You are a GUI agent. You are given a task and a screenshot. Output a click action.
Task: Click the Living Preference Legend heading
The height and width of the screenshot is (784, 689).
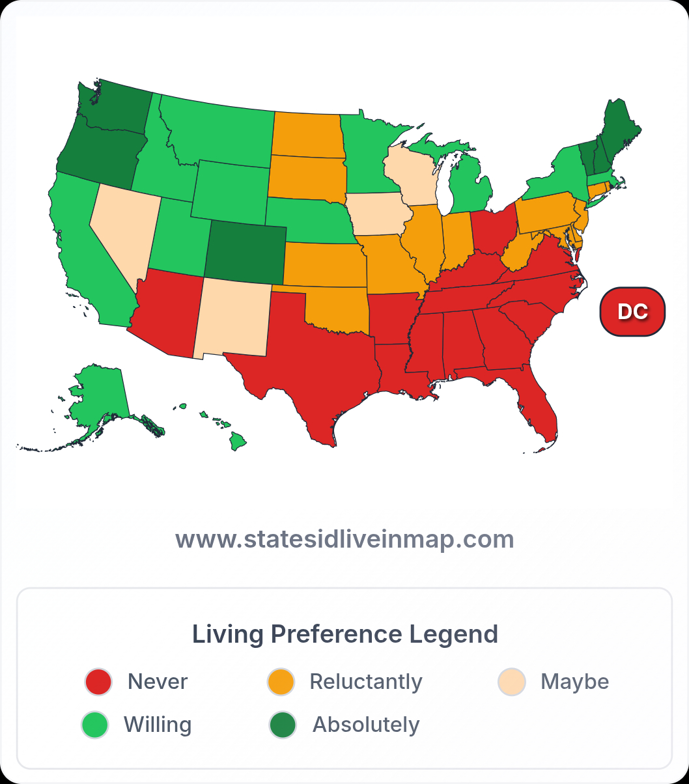[344, 634]
